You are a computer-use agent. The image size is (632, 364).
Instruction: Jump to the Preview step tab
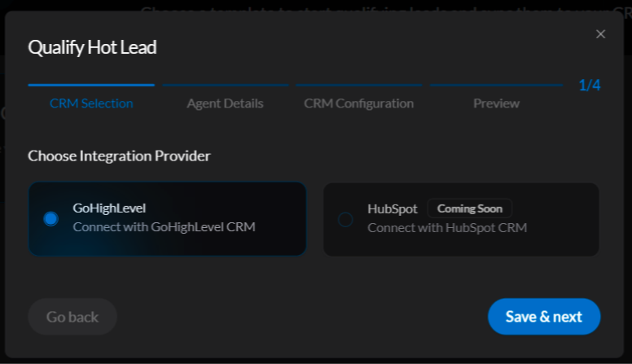pyautogui.click(x=496, y=103)
